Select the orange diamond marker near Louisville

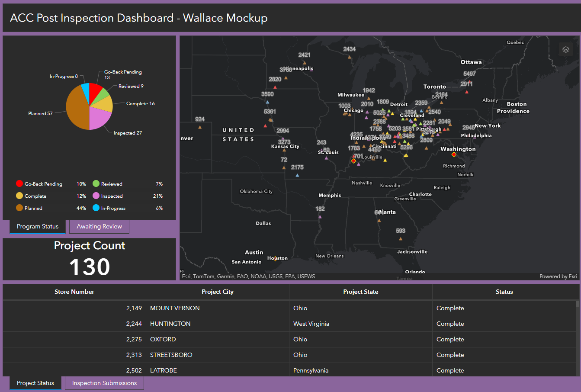tap(353, 161)
